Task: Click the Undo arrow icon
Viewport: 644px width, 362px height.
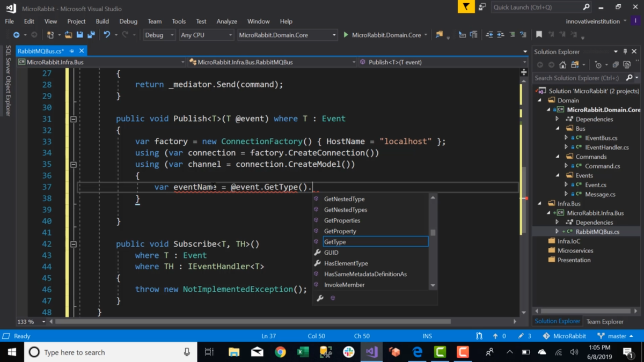Action: [107, 35]
